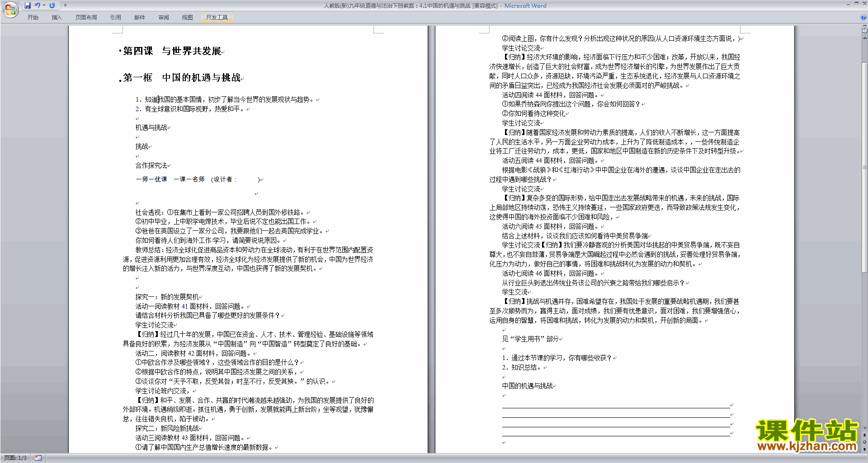Image resolution: width=868 pixels, height=463 pixels.
Task: Toggle the ruler icon above scrollbar
Action: pyautogui.click(x=864, y=31)
